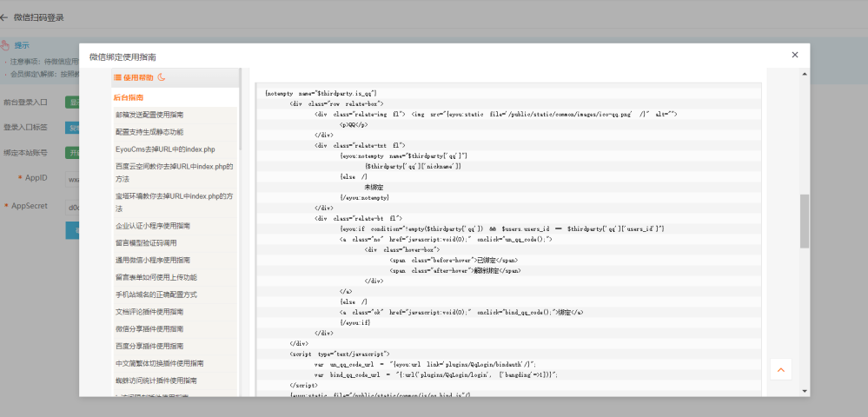Image resolution: width=868 pixels, height=417 pixels.
Task: Open 微信分享插件使用指南
Action: [149, 329]
